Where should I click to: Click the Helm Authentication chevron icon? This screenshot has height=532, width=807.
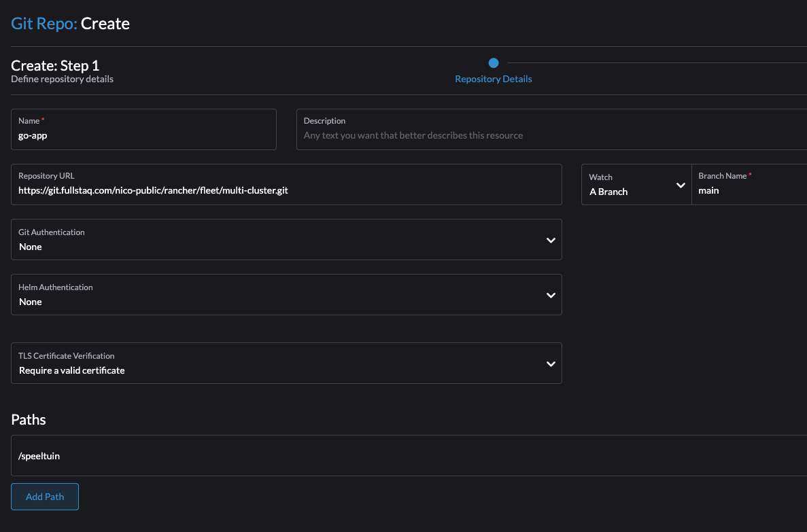tap(551, 295)
